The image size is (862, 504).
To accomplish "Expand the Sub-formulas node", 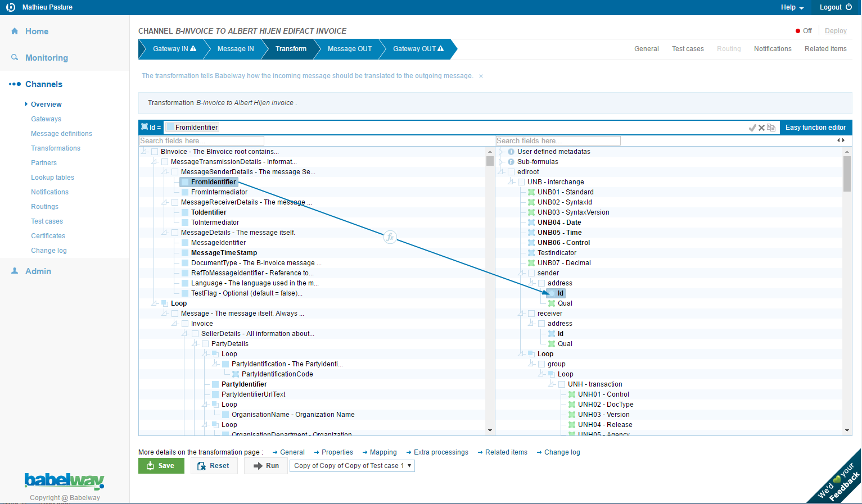I will click(501, 161).
